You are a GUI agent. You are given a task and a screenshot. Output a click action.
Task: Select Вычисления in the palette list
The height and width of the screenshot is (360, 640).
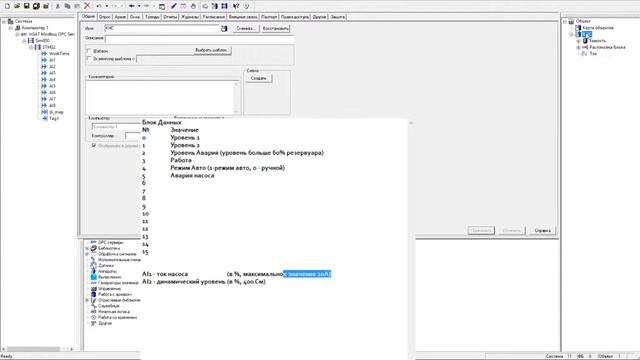(x=109, y=277)
